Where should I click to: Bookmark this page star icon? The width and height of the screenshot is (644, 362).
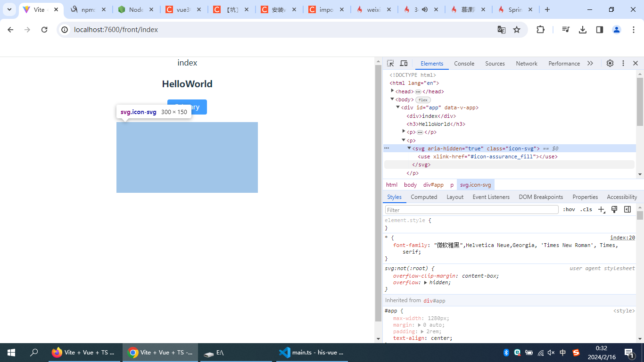pyautogui.click(x=517, y=30)
